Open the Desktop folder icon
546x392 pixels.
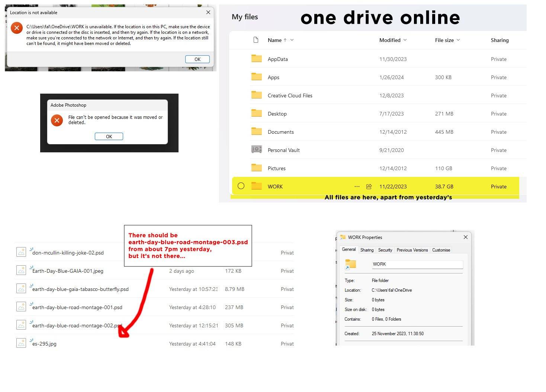(x=257, y=113)
